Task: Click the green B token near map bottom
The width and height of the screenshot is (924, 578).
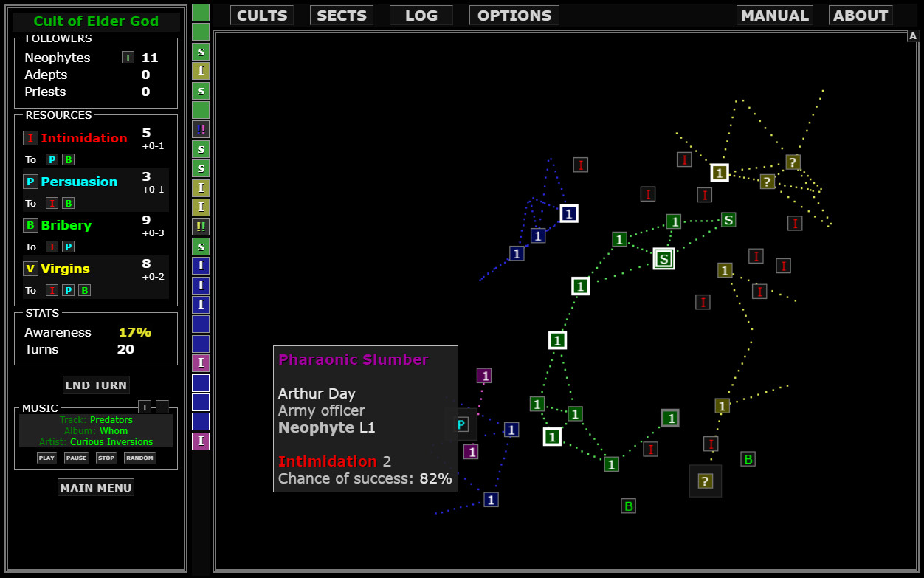Action: point(628,506)
